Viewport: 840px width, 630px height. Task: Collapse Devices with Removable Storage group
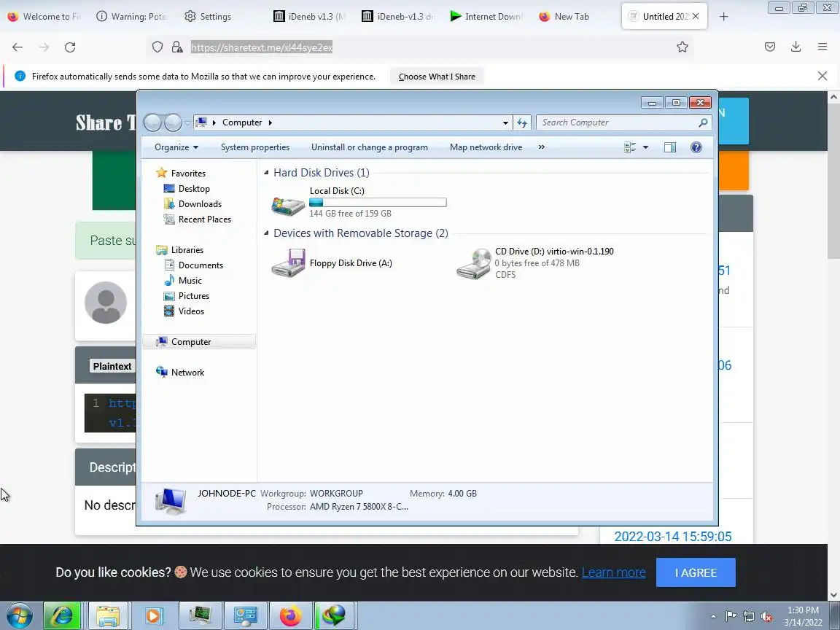coord(266,233)
